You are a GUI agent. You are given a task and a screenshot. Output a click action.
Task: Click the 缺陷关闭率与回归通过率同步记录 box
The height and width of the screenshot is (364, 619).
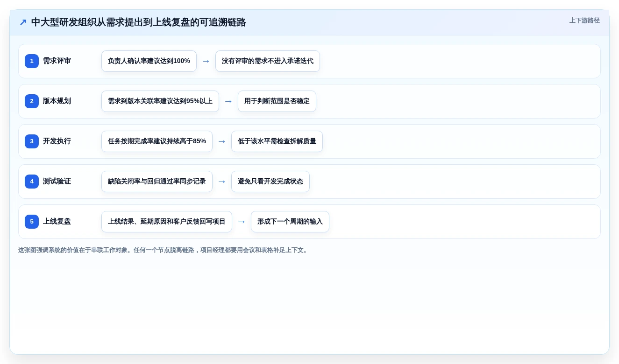tap(157, 182)
